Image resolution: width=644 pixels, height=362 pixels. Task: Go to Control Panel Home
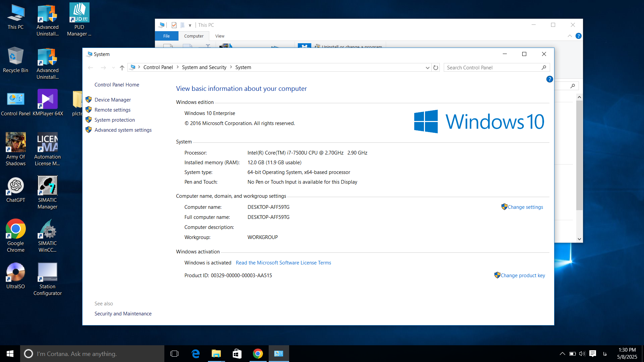pyautogui.click(x=117, y=85)
